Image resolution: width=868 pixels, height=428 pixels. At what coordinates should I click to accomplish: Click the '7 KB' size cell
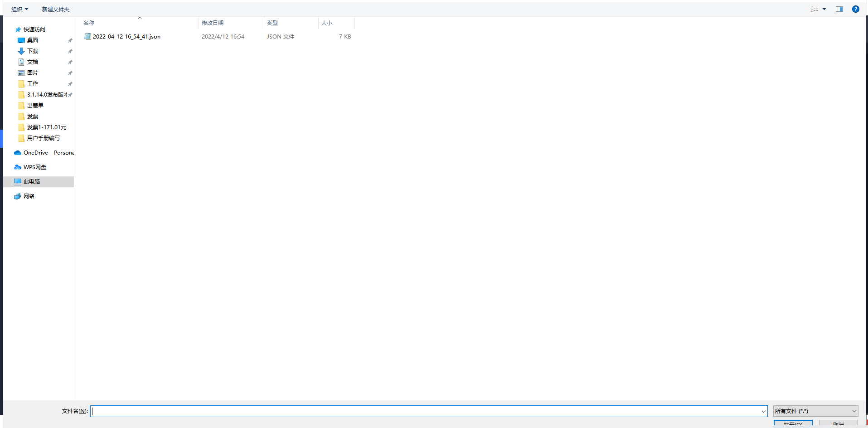(x=345, y=37)
